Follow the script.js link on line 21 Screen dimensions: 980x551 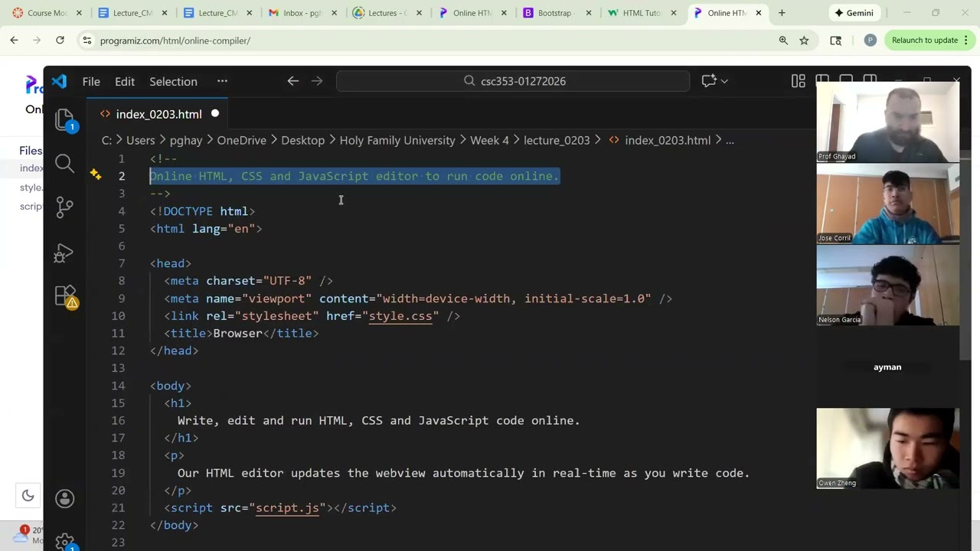(x=287, y=508)
